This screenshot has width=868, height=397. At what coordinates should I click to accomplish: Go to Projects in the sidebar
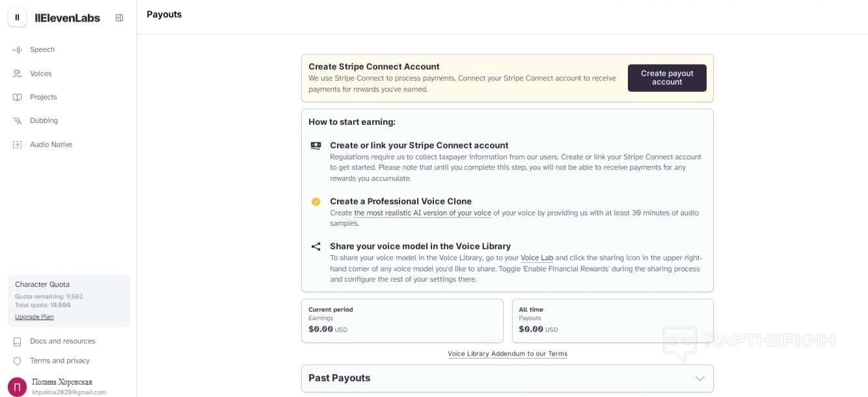pos(44,98)
